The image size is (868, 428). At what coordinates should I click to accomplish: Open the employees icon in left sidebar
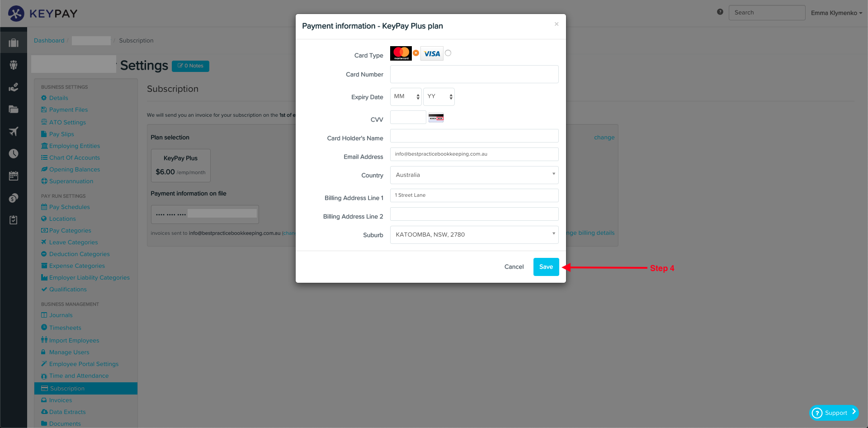[14, 65]
